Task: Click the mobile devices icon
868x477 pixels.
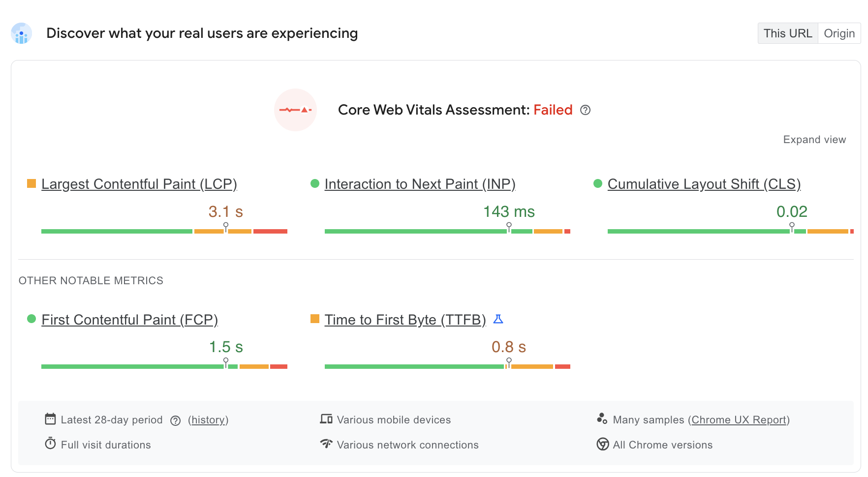Action: click(x=326, y=419)
